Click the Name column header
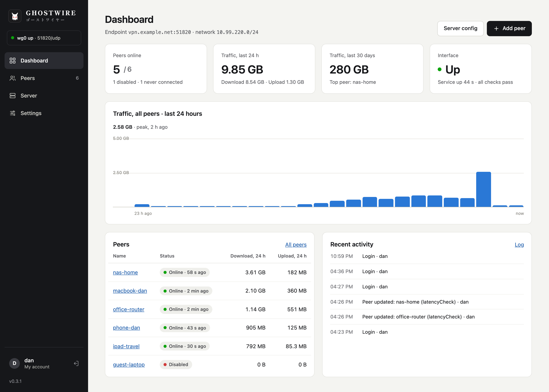Screen dimensions: 549x392 pos(119,256)
